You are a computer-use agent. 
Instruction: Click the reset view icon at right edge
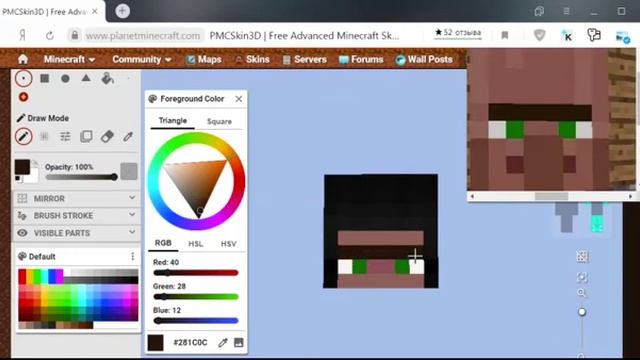coord(582,278)
